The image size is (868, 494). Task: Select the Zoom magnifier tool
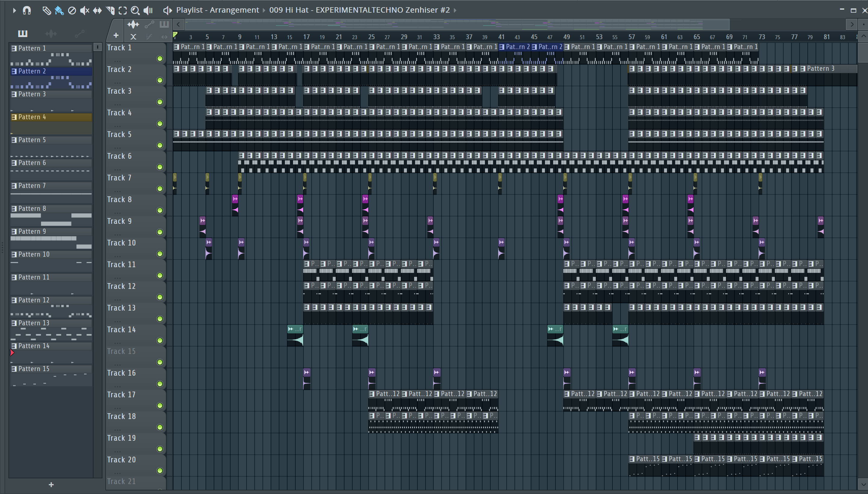(x=135, y=11)
